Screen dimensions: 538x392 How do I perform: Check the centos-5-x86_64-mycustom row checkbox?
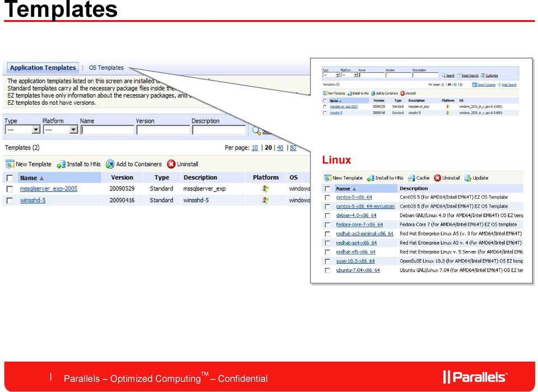[327, 207]
